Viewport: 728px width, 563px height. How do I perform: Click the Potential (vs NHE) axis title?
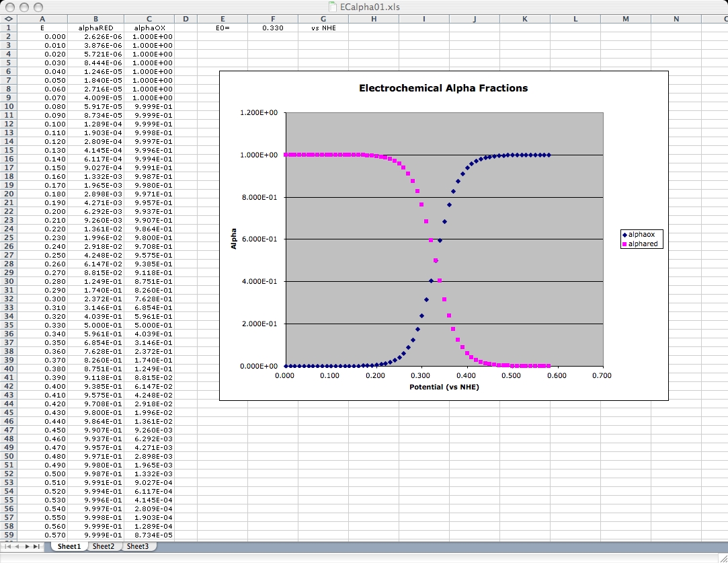point(443,387)
